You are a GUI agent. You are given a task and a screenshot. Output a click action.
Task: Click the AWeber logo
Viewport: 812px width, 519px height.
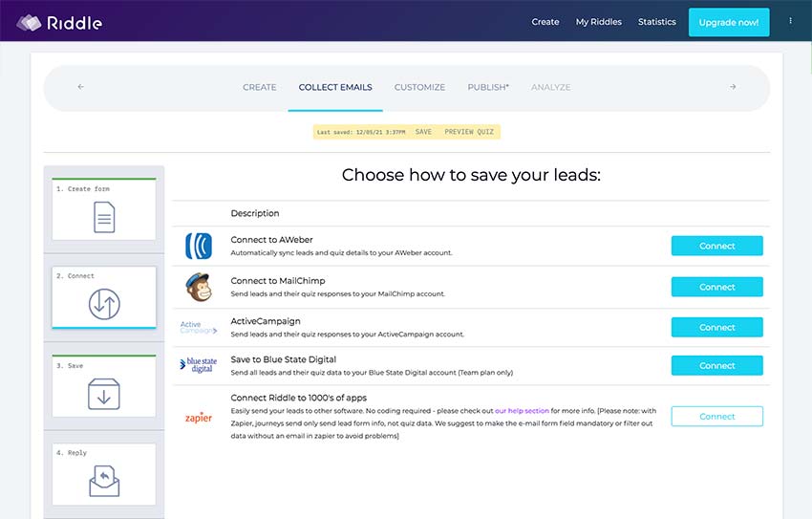point(199,246)
